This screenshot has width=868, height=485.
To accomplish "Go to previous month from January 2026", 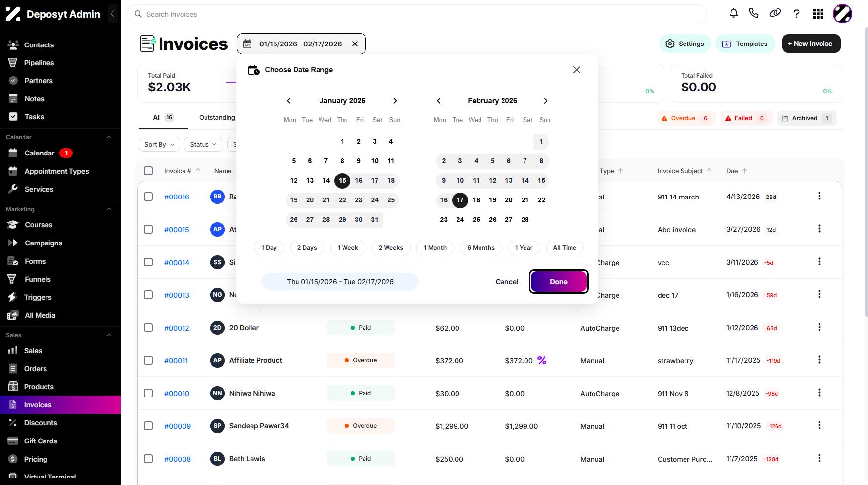I will (x=289, y=101).
